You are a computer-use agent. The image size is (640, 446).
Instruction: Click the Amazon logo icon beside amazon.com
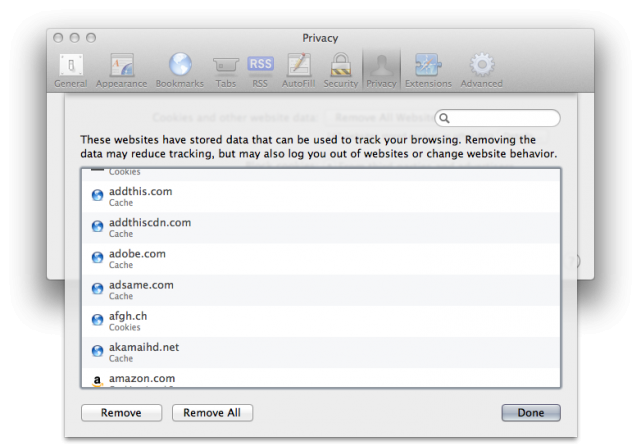point(97,381)
